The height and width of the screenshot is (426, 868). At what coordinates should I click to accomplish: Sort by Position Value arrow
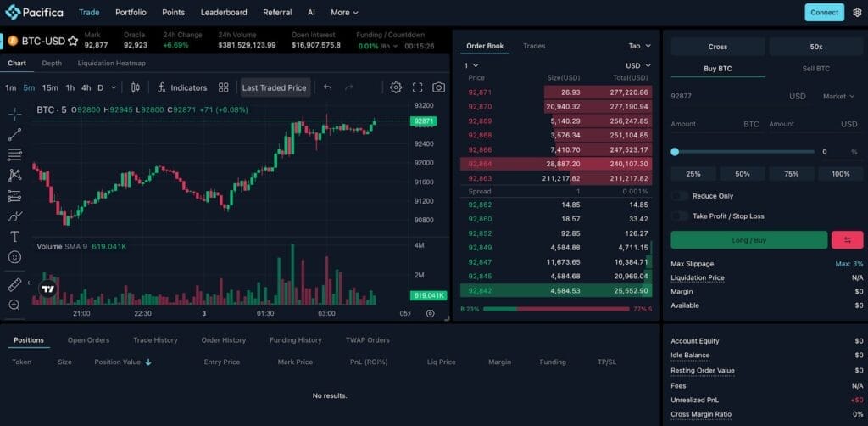148,362
